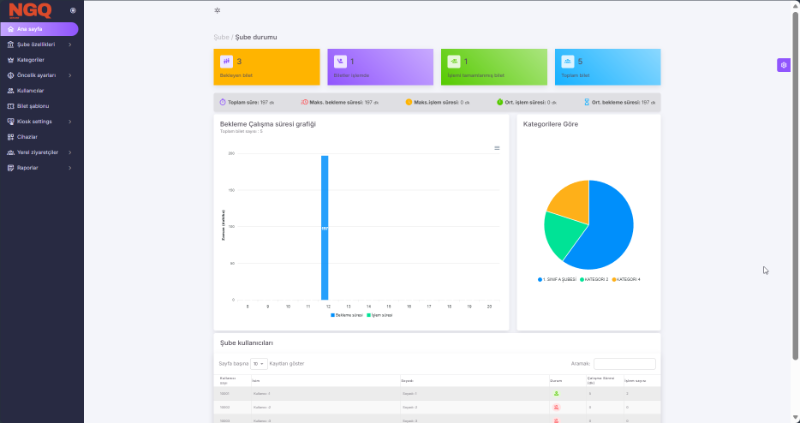This screenshot has width=800, height=423.
Task: Click the Toplam bilet card icon
Action: 568,61
